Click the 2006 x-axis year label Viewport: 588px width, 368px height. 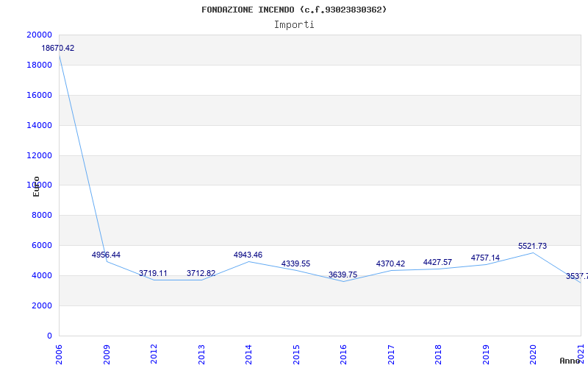click(60, 353)
